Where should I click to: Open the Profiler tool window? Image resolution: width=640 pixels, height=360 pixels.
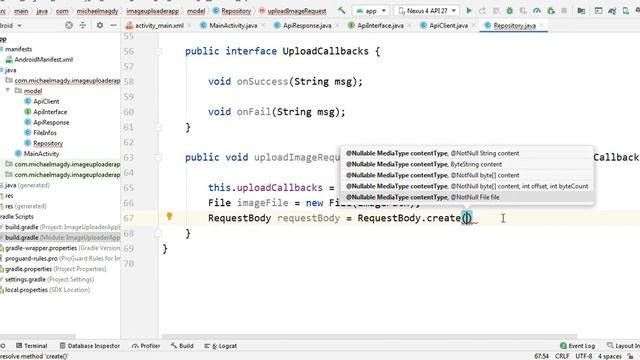pyautogui.click(x=146, y=346)
